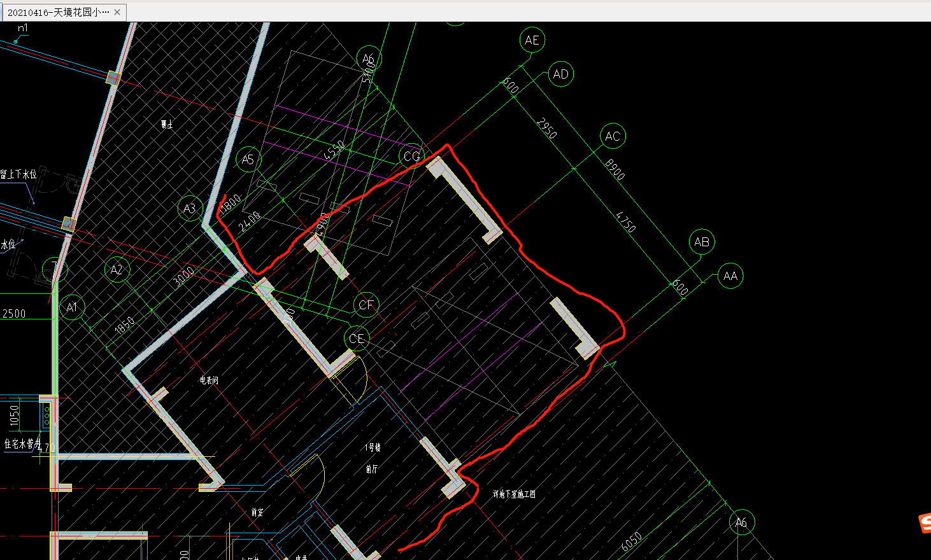
Task: Close the 20210416-天境花园小 drawing tab
Action: tap(117, 12)
